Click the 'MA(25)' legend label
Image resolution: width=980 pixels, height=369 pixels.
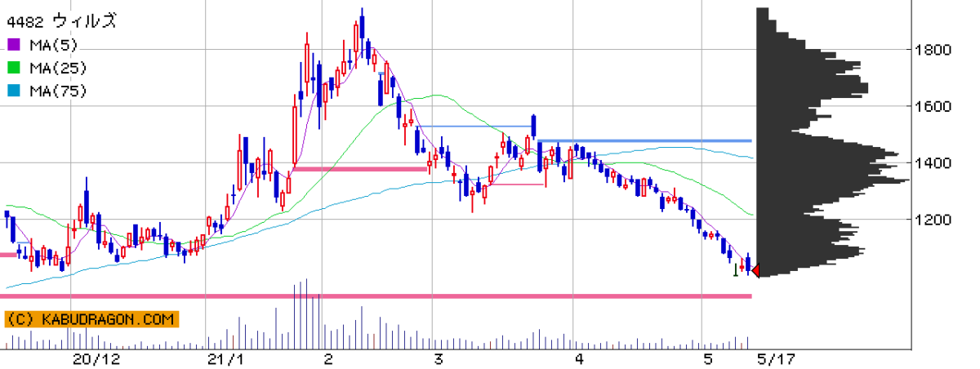click(x=58, y=67)
